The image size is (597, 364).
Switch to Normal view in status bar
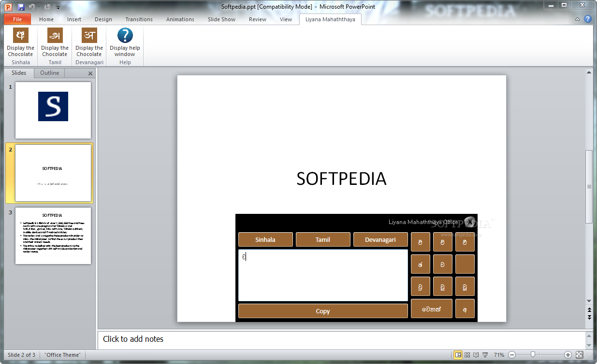[x=458, y=355]
